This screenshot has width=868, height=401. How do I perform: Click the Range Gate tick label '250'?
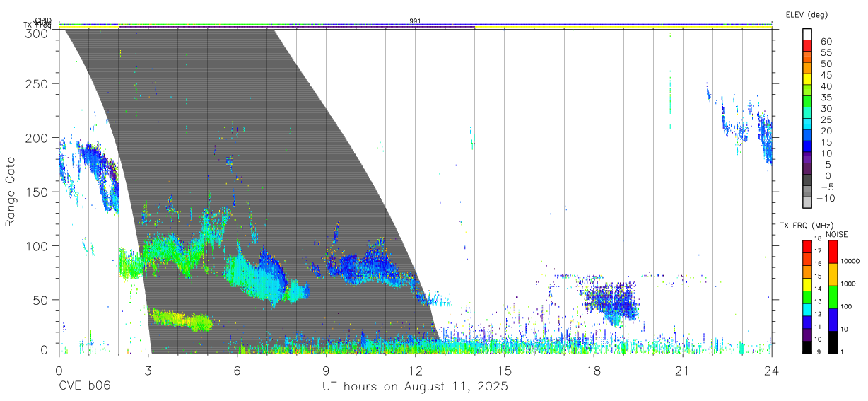click(37, 84)
